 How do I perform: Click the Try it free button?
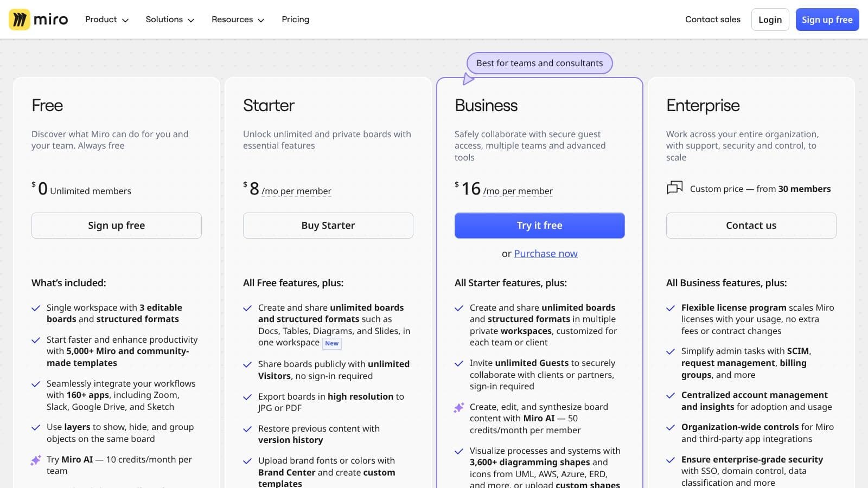coord(539,226)
